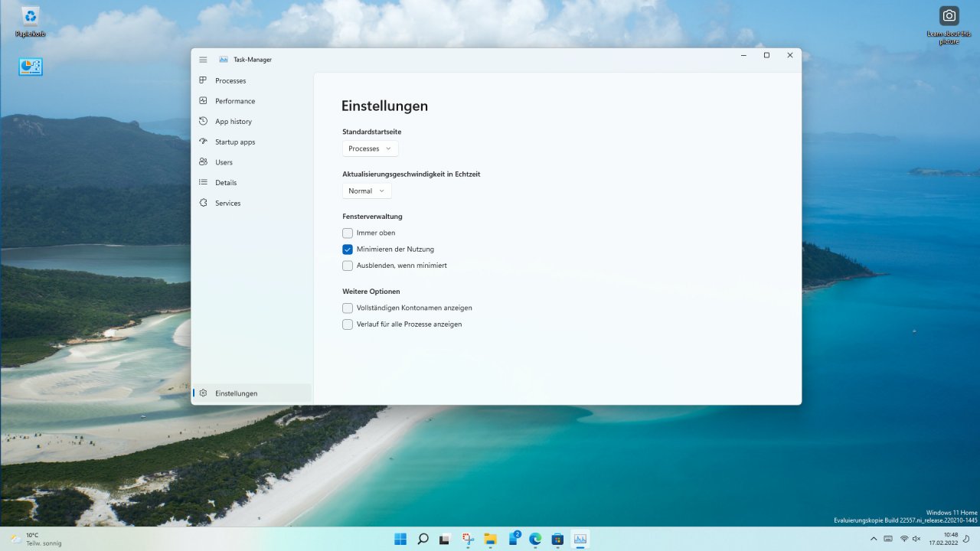
Task: Minimize the Task-Manager window
Action: tap(744, 55)
